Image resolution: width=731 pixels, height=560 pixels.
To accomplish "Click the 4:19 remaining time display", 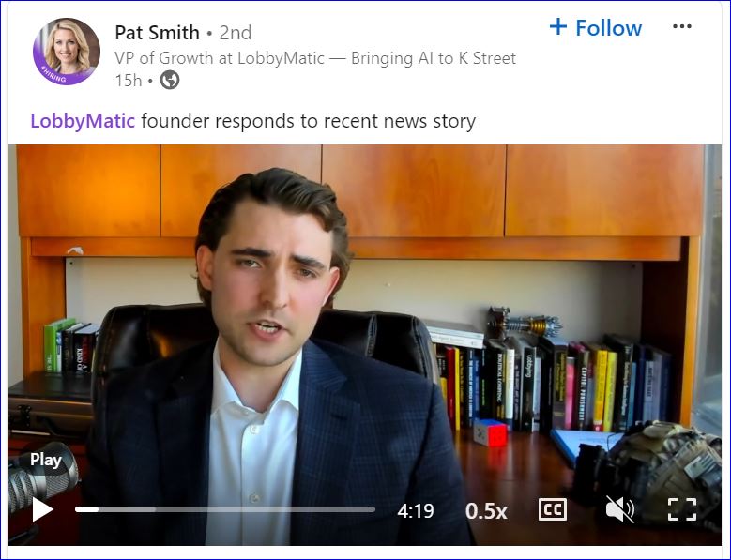I will click(416, 511).
